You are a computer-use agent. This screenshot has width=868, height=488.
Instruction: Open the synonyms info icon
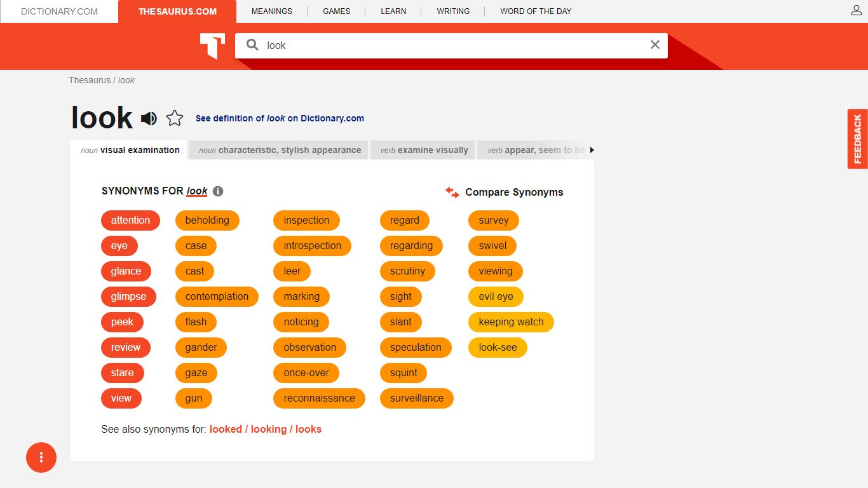tap(218, 191)
